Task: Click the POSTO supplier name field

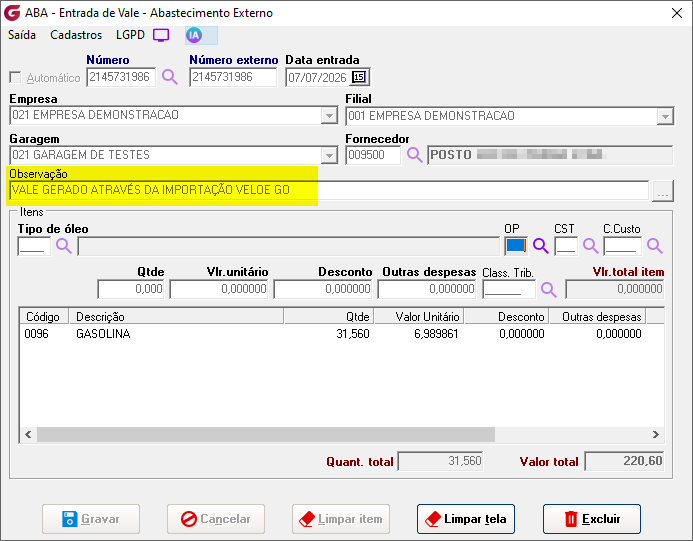Action: tap(550, 155)
